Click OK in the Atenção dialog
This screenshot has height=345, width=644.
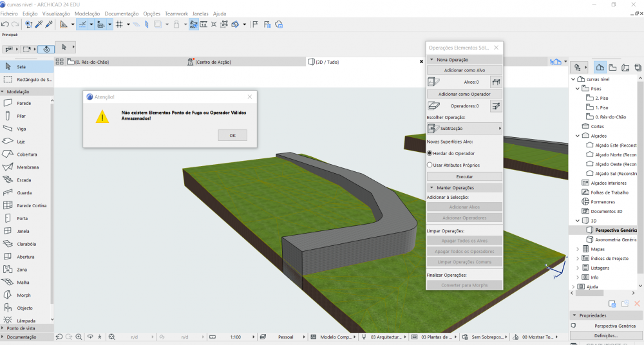click(232, 135)
